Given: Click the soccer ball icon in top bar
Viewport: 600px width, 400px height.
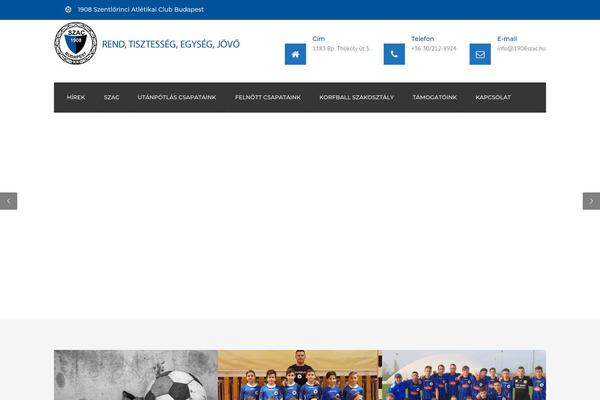Looking at the screenshot, I should point(68,10).
